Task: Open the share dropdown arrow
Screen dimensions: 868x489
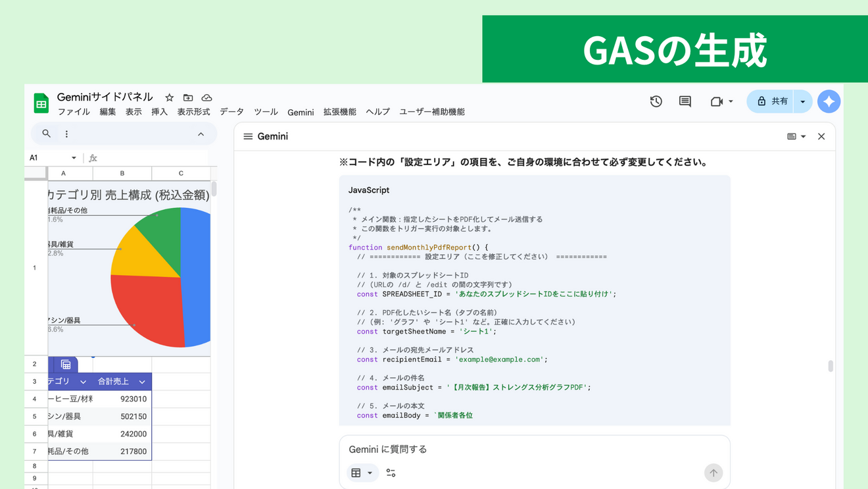Action: click(x=803, y=101)
